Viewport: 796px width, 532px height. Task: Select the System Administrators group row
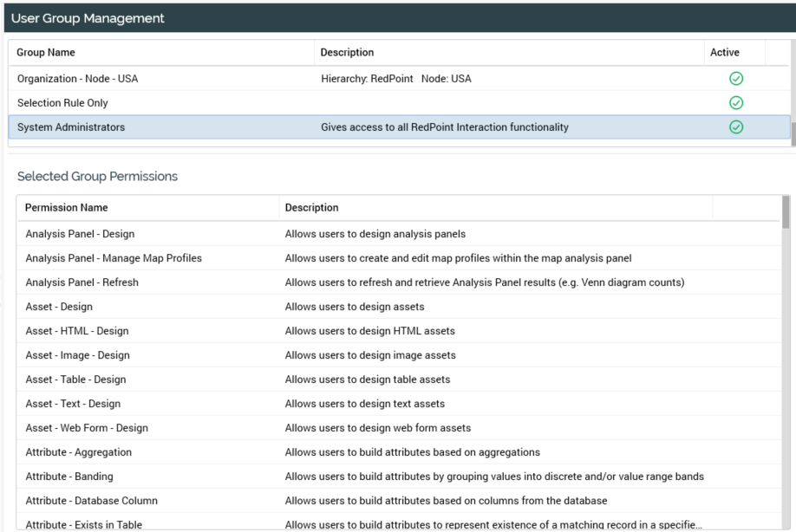pos(71,127)
